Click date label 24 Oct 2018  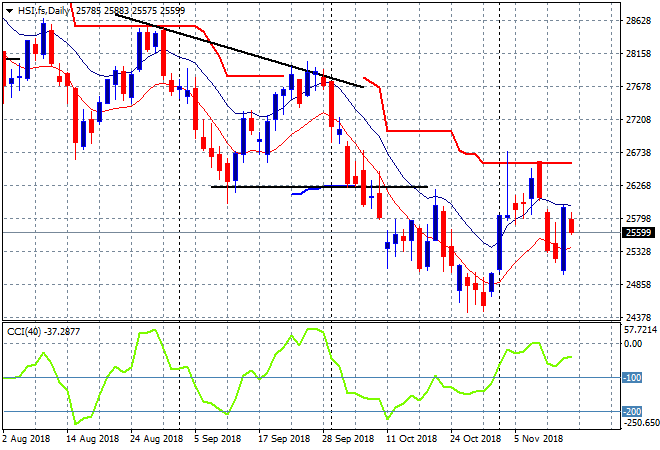click(476, 439)
